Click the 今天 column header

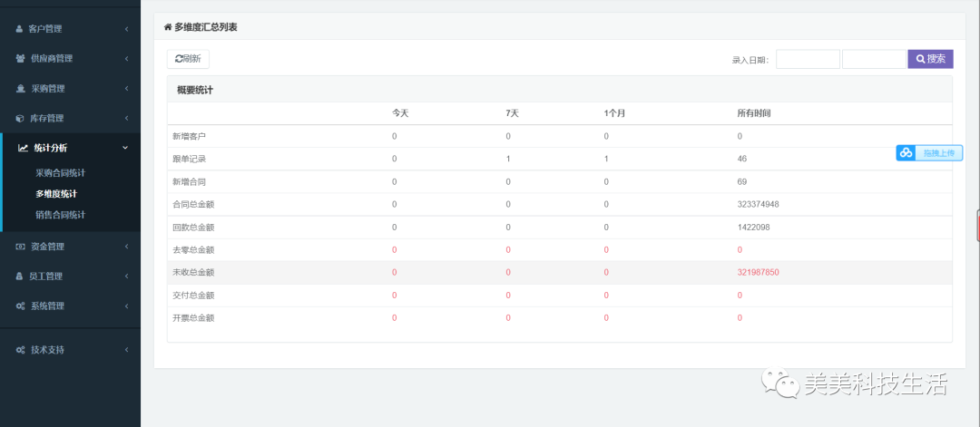(400, 113)
